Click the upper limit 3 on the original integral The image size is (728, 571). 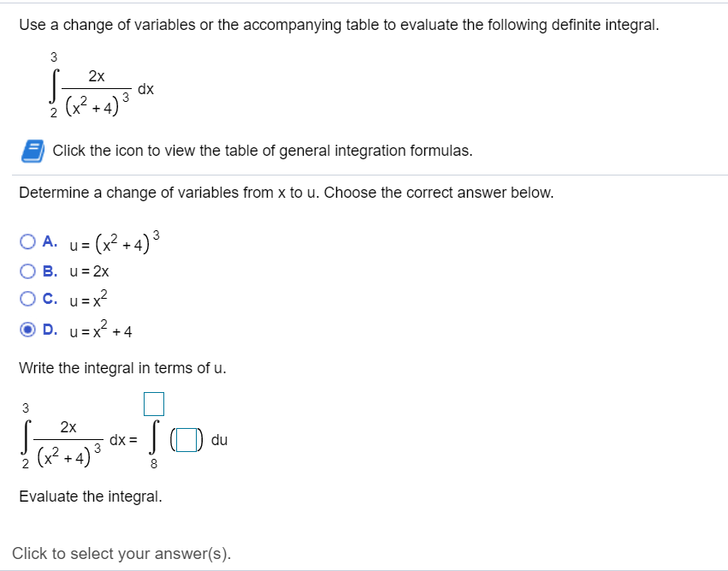coord(53,58)
